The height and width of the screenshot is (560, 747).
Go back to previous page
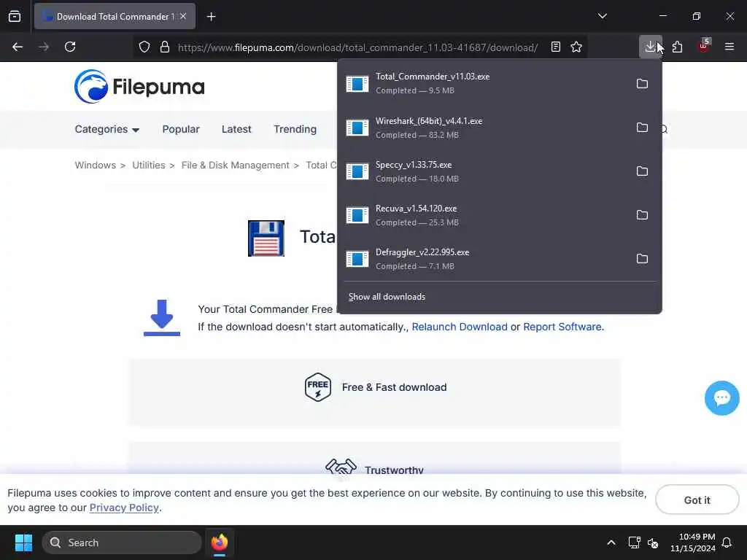click(18, 47)
